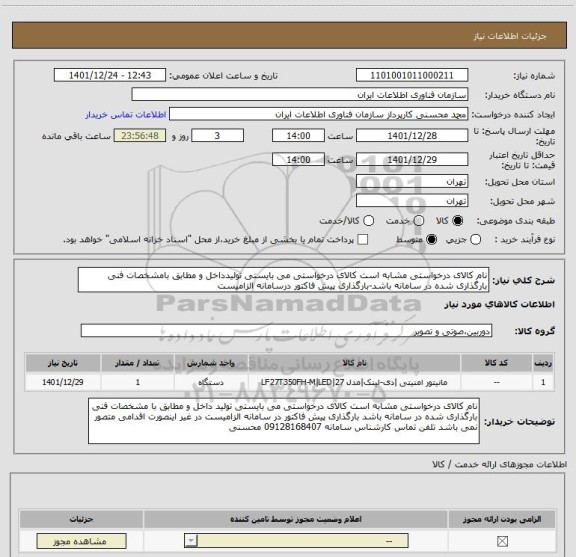The width and height of the screenshot is (576, 557).
Task: Click the need date cell 1401/12/29 in table
Action: (x=63, y=382)
